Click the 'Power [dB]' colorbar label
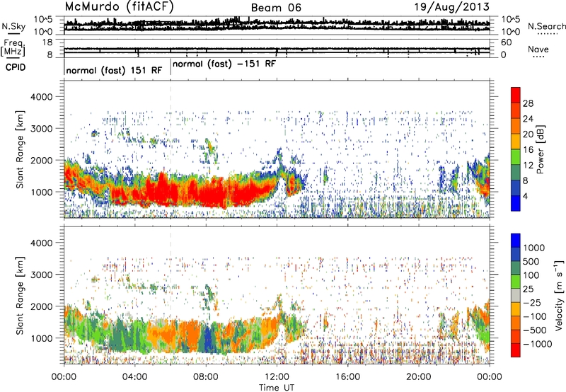 (541, 149)
